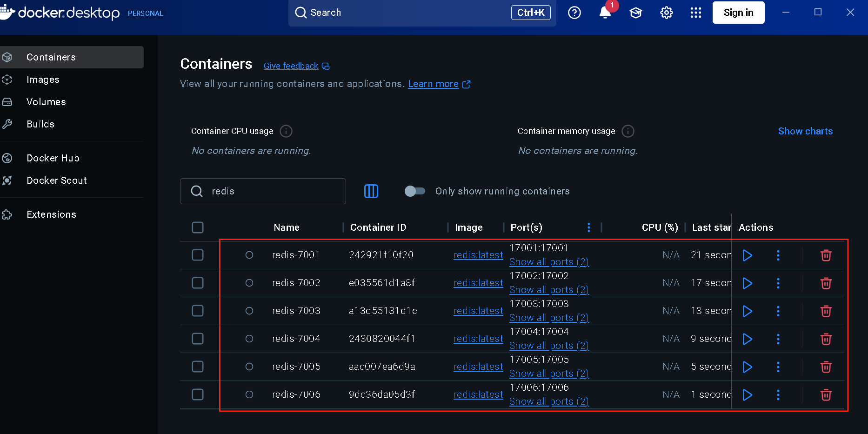Open redis:latest image link for redis-7004
The image size is (868, 434).
[x=478, y=339]
